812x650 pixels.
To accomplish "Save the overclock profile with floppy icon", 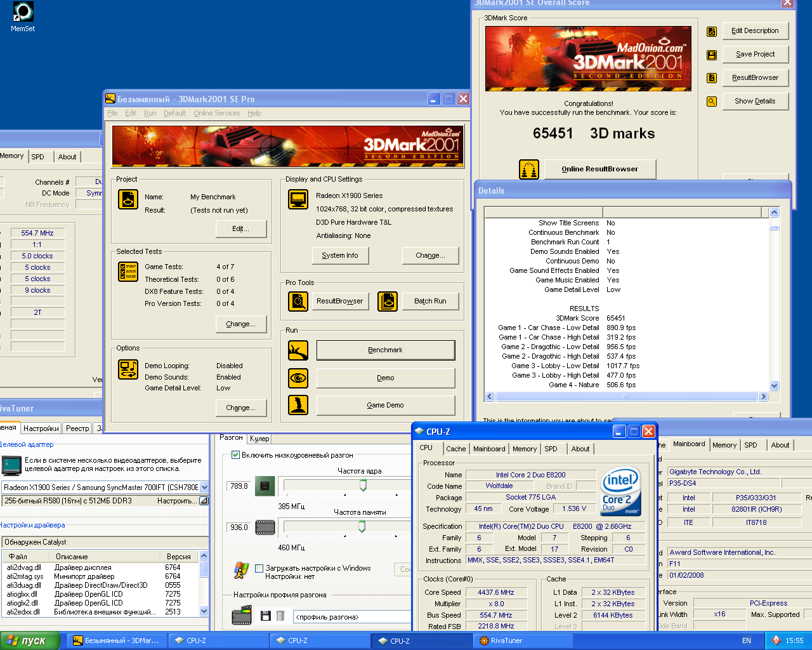I will tap(265, 616).
